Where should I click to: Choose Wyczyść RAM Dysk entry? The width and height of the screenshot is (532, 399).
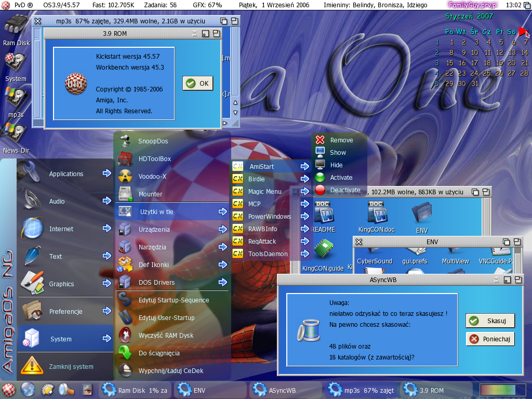(172, 335)
